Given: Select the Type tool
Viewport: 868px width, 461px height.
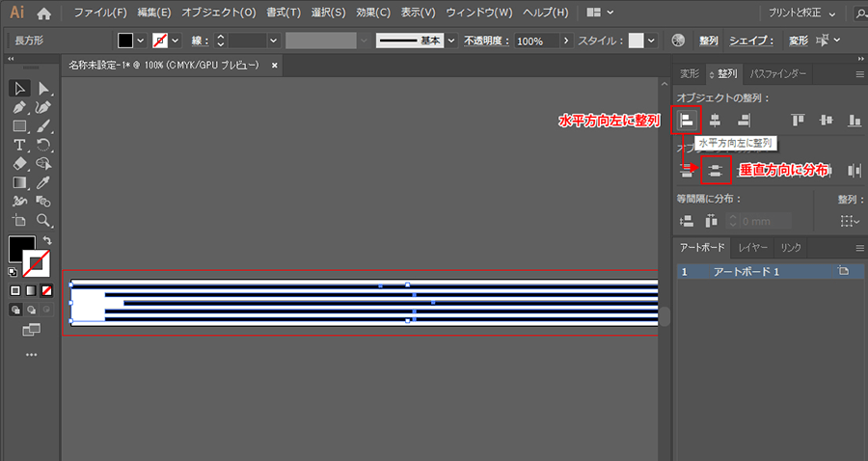Looking at the screenshot, I should (x=19, y=145).
